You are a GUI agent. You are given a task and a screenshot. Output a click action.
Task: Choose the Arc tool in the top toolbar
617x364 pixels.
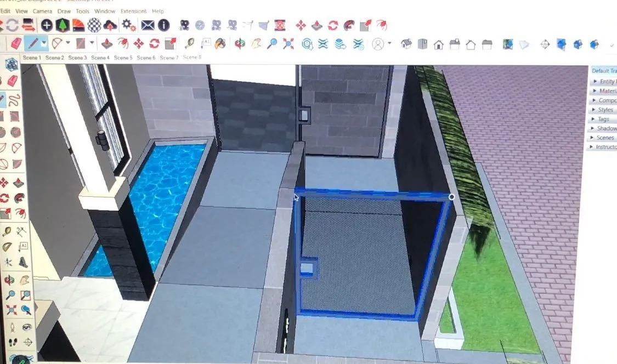[57, 43]
